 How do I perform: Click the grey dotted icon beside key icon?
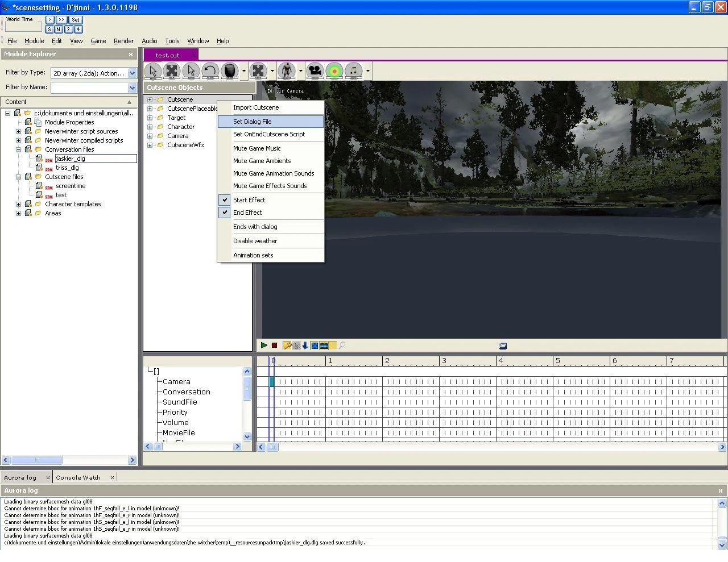296,345
